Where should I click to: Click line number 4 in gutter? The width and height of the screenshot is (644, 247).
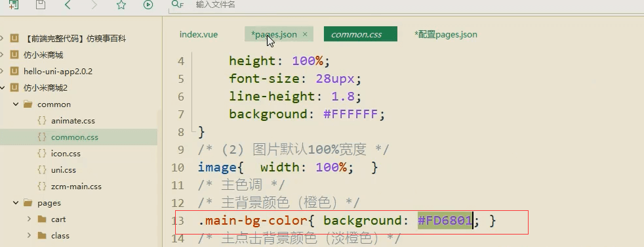point(181,61)
